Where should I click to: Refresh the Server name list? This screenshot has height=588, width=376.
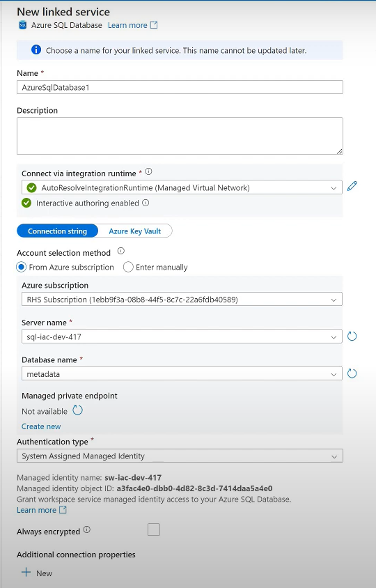click(x=352, y=336)
